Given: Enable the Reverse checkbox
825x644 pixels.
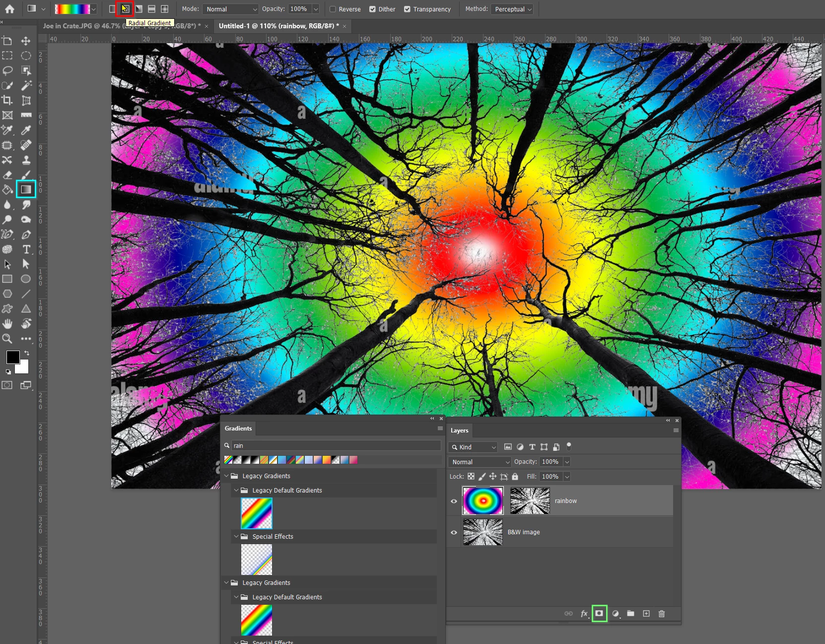Looking at the screenshot, I should click(x=333, y=9).
